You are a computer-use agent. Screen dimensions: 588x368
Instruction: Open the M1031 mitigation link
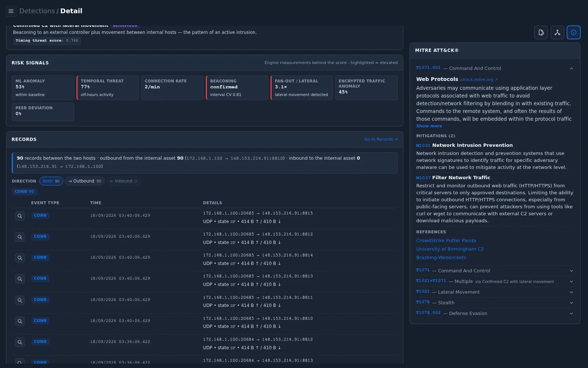pos(423,145)
